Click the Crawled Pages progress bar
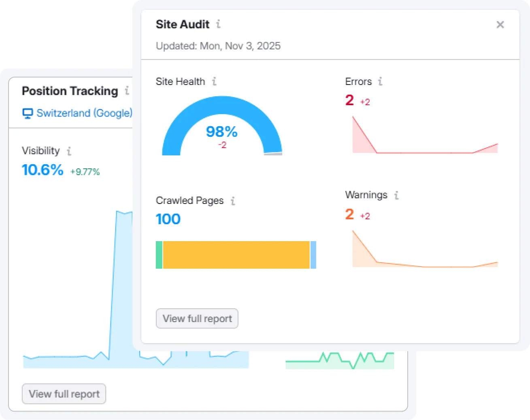530x420 pixels. tap(236, 255)
